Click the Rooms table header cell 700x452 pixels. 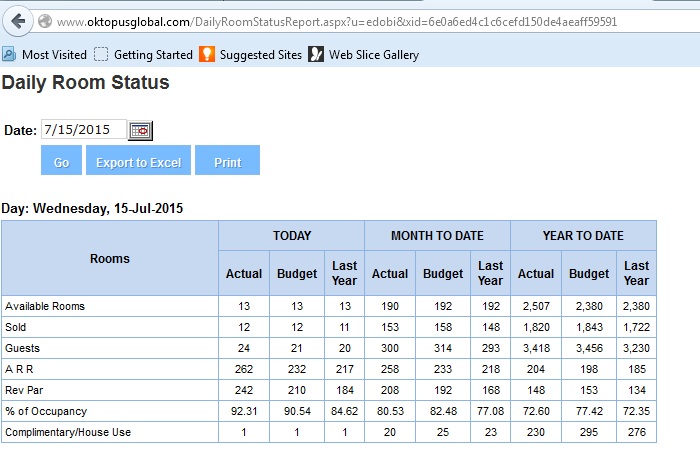[110, 258]
